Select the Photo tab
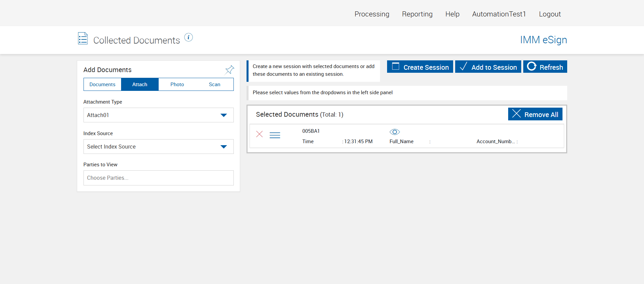Image resolution: width=644 pixels, height=284 pixels. click(x=177, y=84)
